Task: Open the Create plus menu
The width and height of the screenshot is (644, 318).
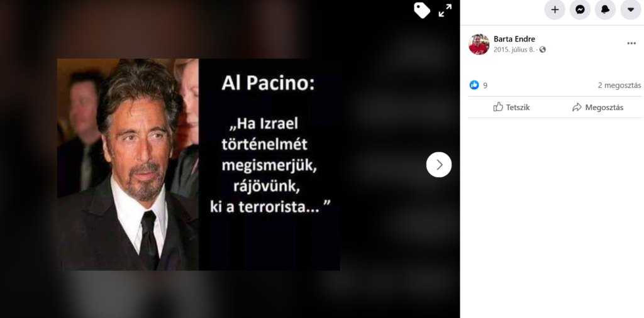Action: point(555,10)
